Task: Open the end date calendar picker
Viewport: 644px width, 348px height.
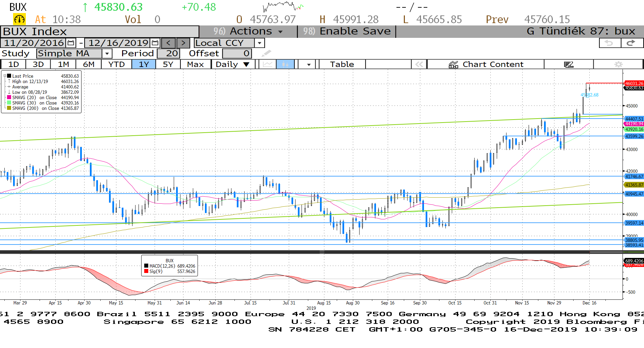Action: tap(155, 43)
